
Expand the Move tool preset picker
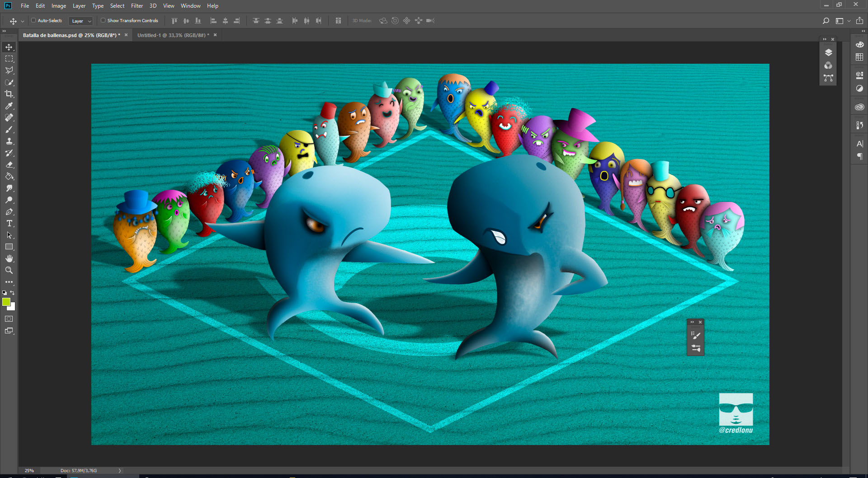[23, 21]
